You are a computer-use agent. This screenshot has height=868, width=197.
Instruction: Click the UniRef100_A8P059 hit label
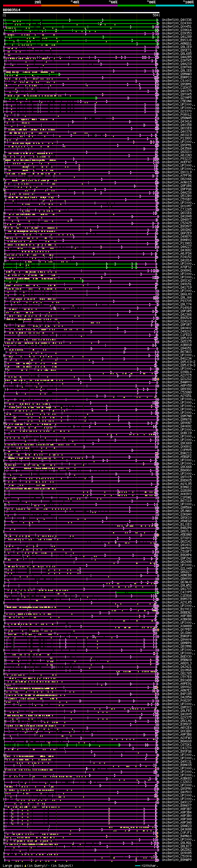pos(177,386)
